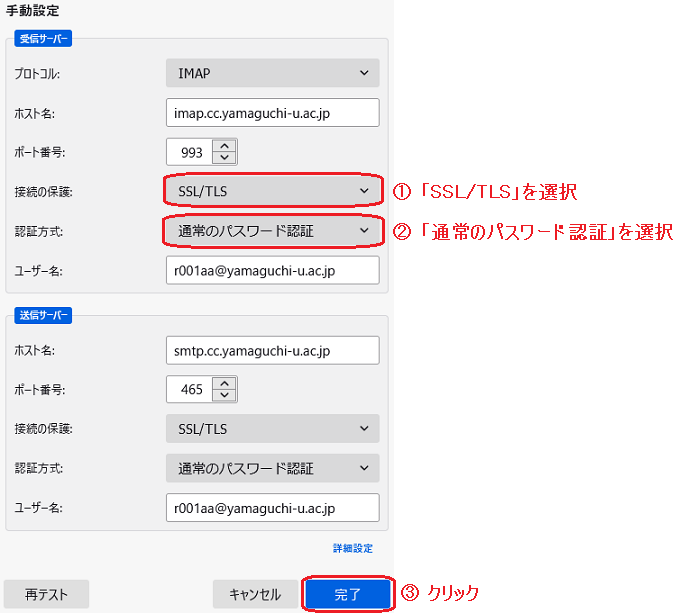Click the outgoing server ユーザー名 field

[273, 508]
